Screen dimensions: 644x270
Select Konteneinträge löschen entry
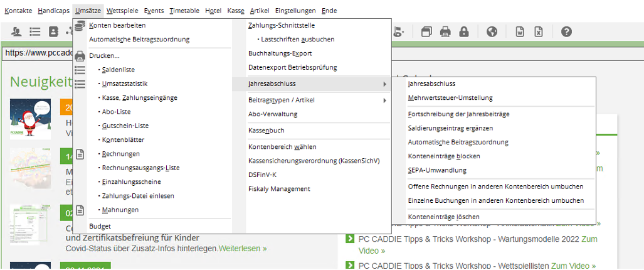click(x=443, y=217)
